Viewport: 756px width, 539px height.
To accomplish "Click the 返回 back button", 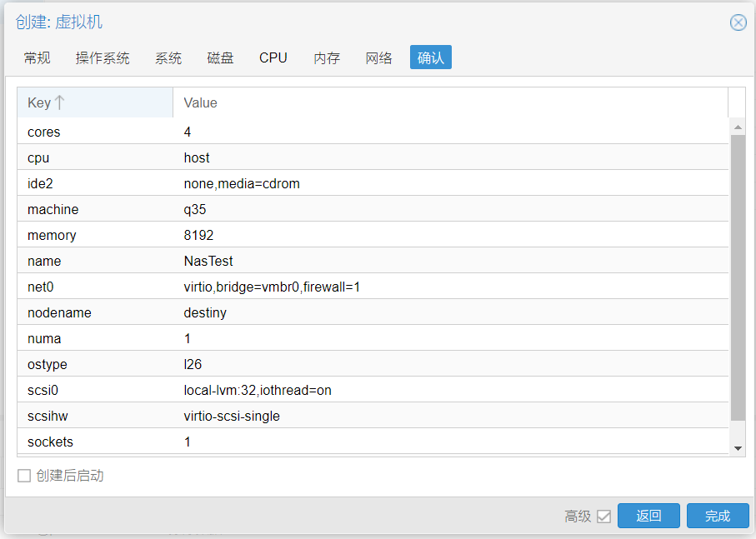I will tap(648, 516).
